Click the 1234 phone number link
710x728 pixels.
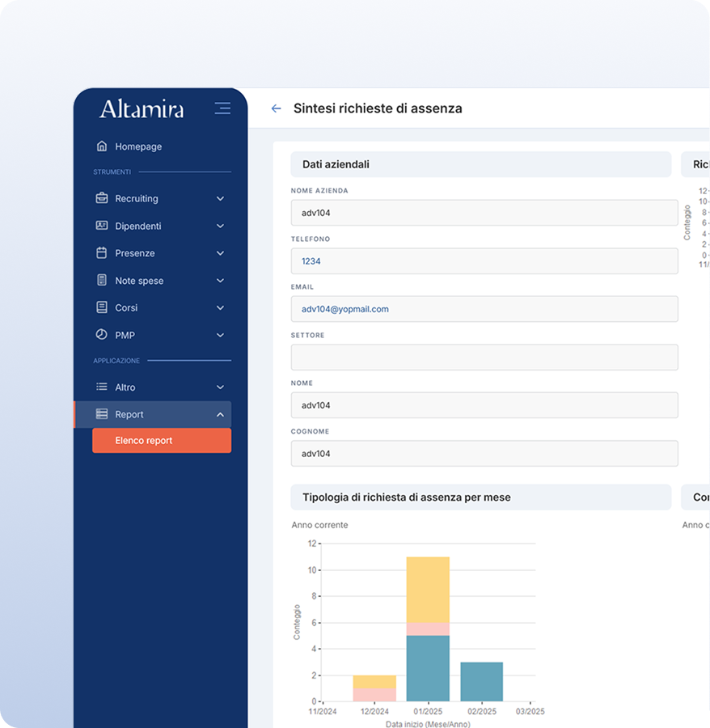[311, 261]
